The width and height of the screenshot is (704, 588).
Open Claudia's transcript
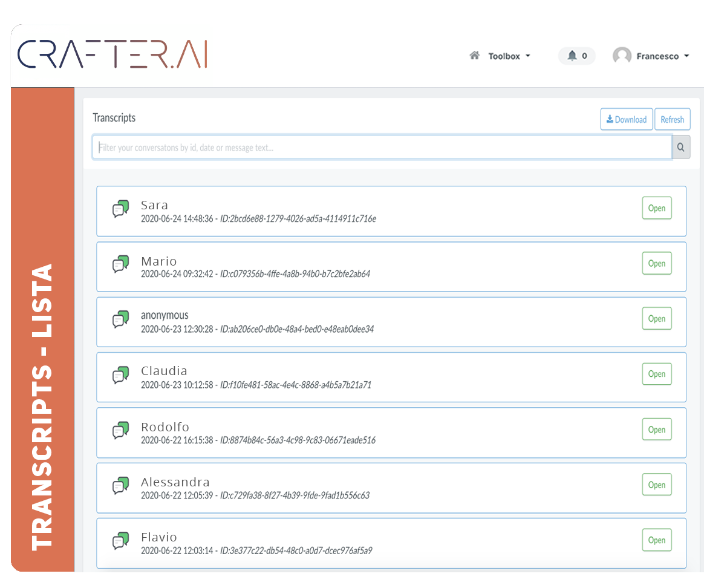(x=657, y=374)
